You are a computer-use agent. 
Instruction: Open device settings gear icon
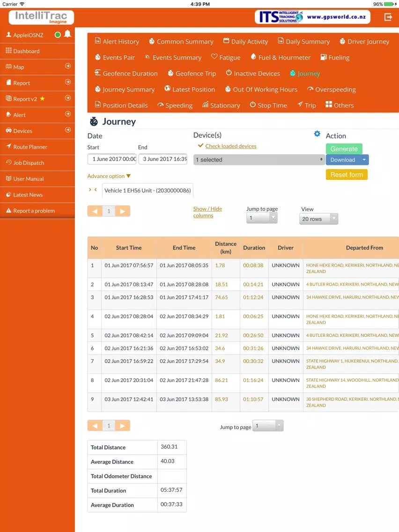317,133
